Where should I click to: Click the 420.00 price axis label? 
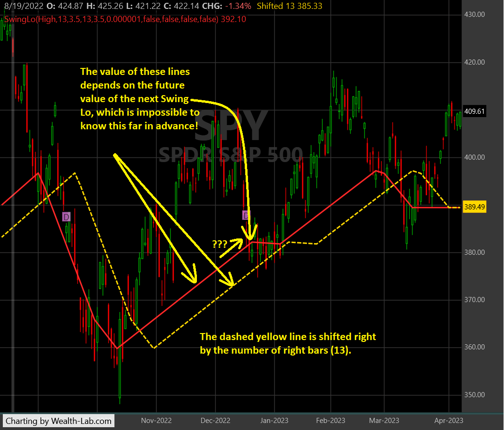(474, 62)
